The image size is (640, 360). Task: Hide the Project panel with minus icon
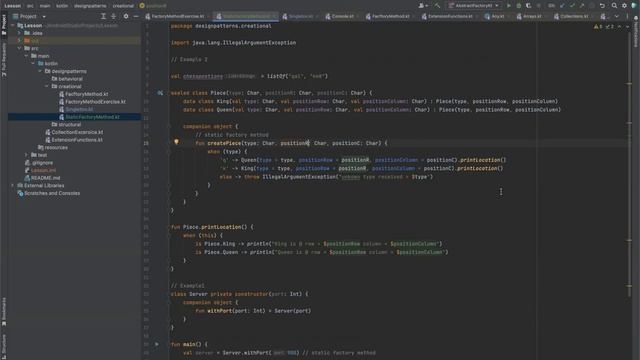pyautogui.click(x=136, y=16)
